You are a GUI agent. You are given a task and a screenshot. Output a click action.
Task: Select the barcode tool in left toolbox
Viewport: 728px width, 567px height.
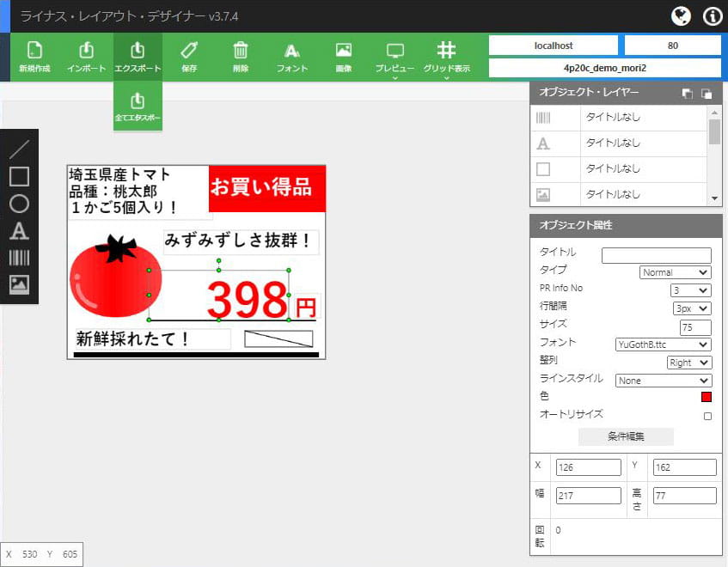[x=19, y=258]
